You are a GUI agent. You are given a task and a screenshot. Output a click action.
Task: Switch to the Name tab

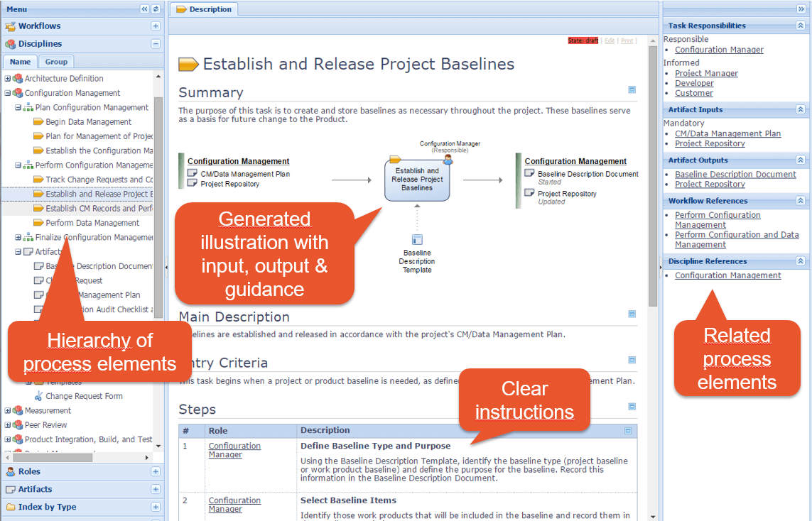coord(20,62)
